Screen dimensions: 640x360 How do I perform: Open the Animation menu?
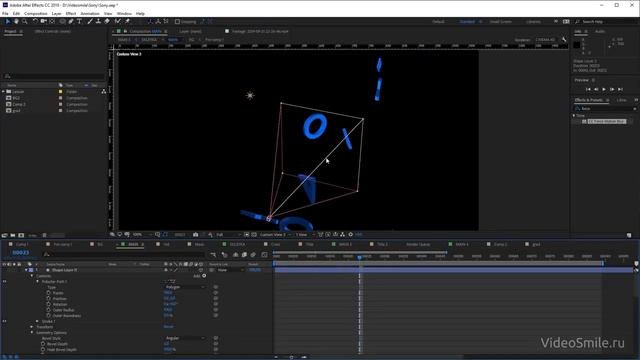[90, 13]
